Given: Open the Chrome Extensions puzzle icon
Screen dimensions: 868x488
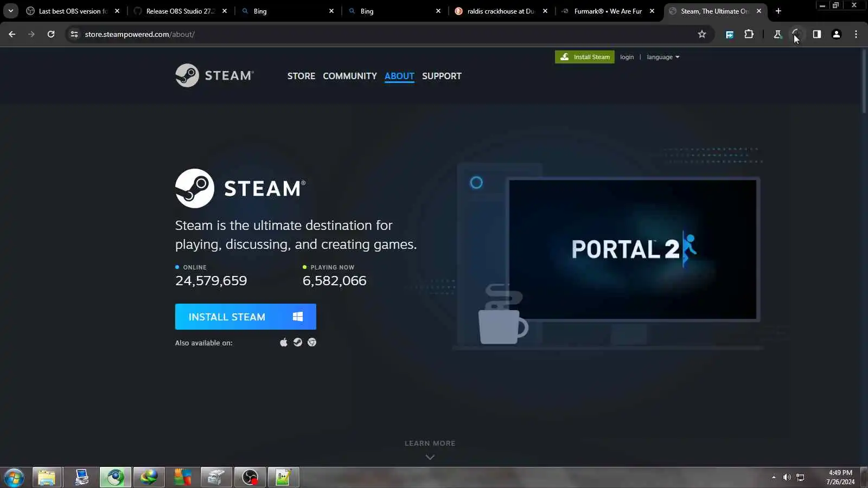Looking at the screenshot, I should click(x=749, y=34).
